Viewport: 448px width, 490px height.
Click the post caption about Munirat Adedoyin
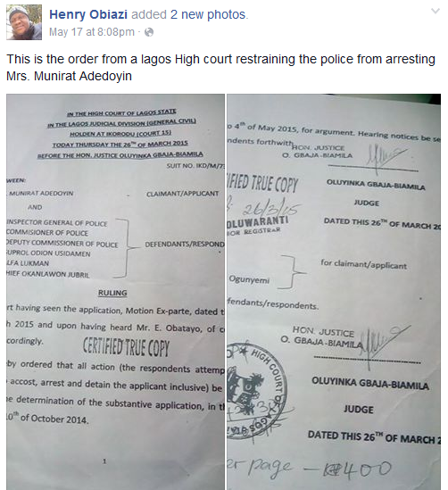pos(220,68)
